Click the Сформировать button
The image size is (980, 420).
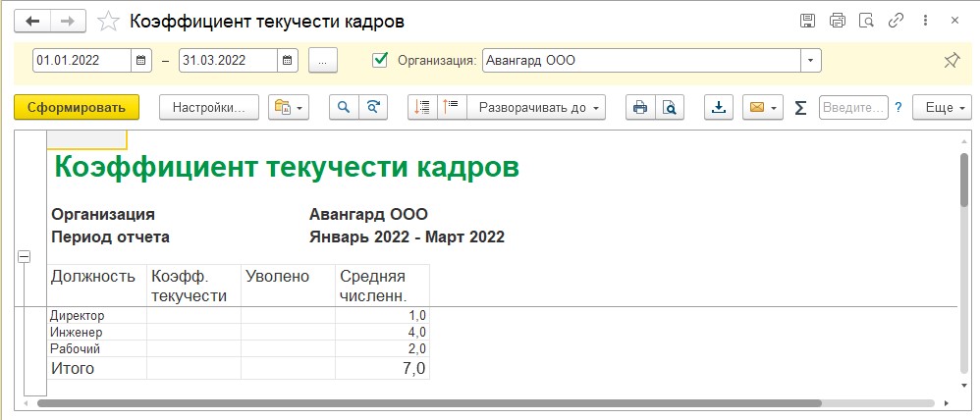(77, 108)
